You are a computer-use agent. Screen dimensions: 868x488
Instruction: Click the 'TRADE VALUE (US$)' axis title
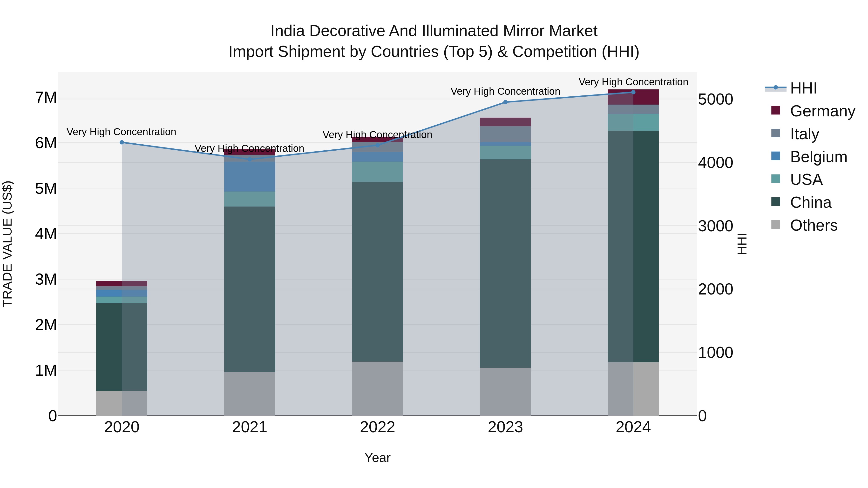point(7,244)
